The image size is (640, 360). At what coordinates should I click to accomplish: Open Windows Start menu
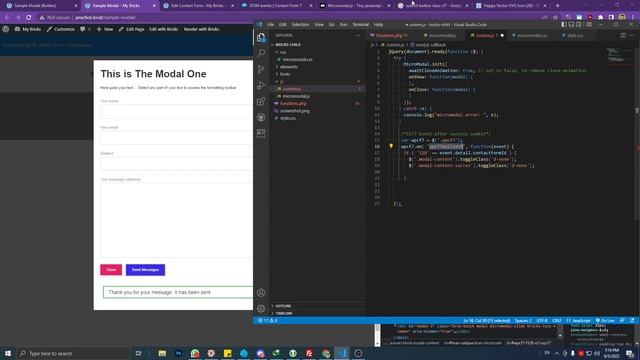[x=8, y=353]
